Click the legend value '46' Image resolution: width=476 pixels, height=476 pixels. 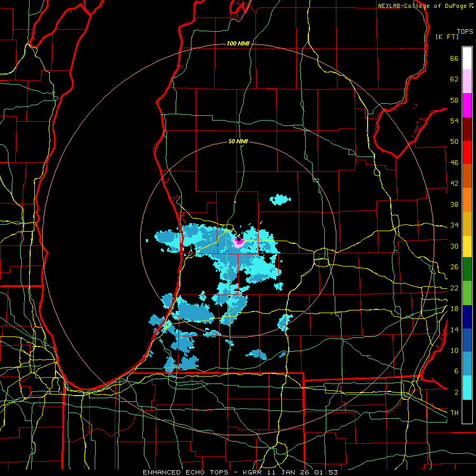(x=454, y=163)
